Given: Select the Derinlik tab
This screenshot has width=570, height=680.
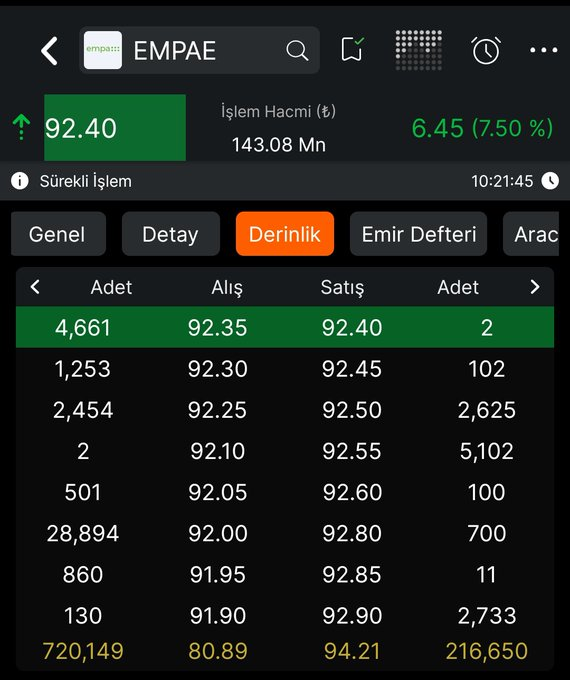Looking at the screenshot, I should (285, 234).
